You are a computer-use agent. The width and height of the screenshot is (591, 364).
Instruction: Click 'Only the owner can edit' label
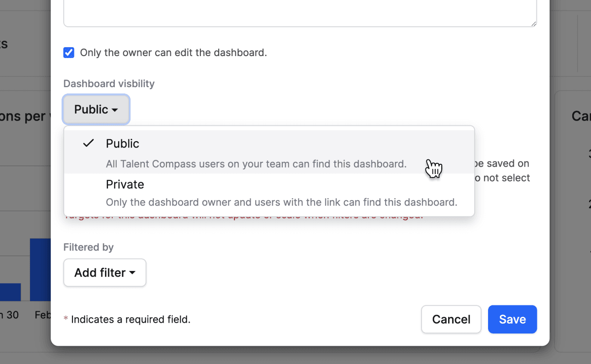click(173, 53)
